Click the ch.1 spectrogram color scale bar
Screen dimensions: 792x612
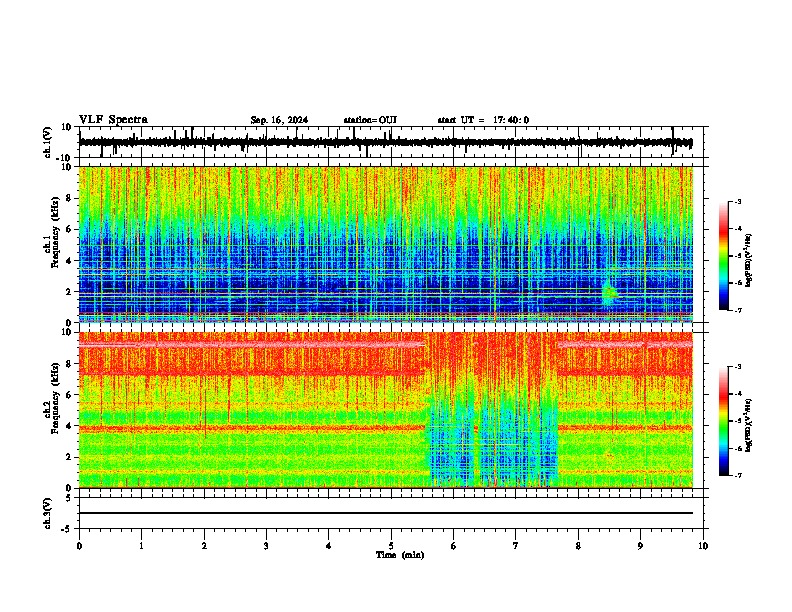tap(723, 256)
